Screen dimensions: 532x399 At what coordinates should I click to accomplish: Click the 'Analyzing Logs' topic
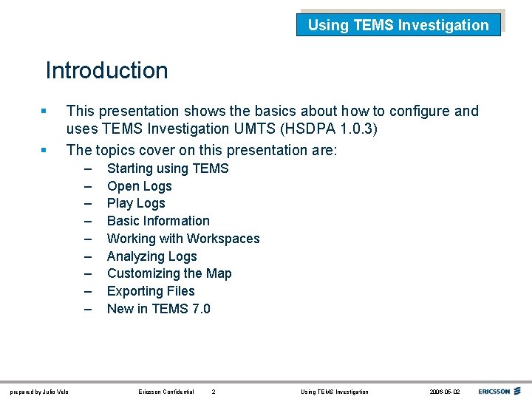152,256
